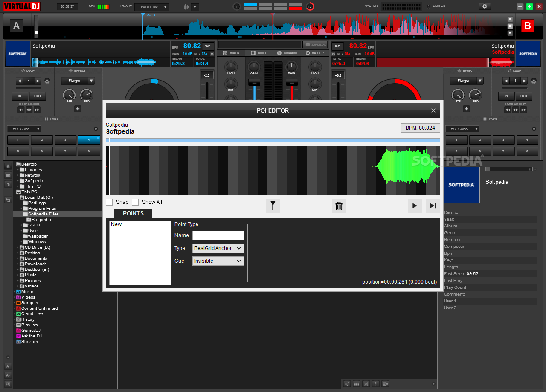Viewport: 546px width, 392px height.
Task: Toggle left pads option dot near hotcues
Action: click(96, 129)
